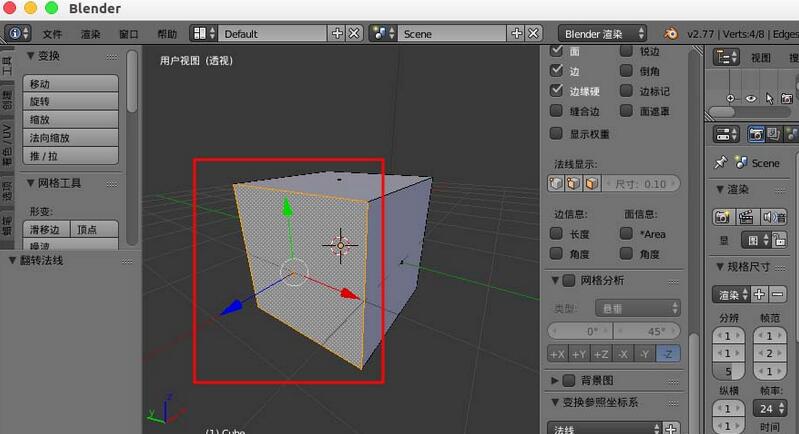Expand the 背景图 panel
The height and width of the screenshot is (434, 799).
coord(555,380)
